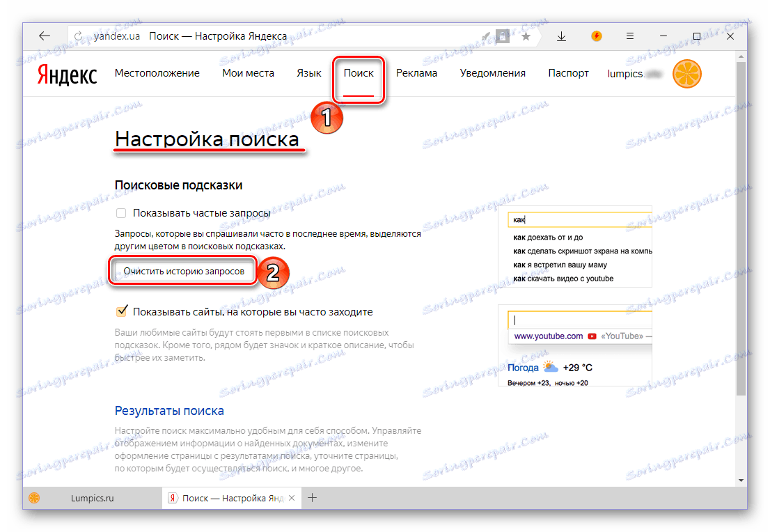Click the Поисковые подсказки heading
This screenshot has height=532, width=770.
click(x=178, y=185)
